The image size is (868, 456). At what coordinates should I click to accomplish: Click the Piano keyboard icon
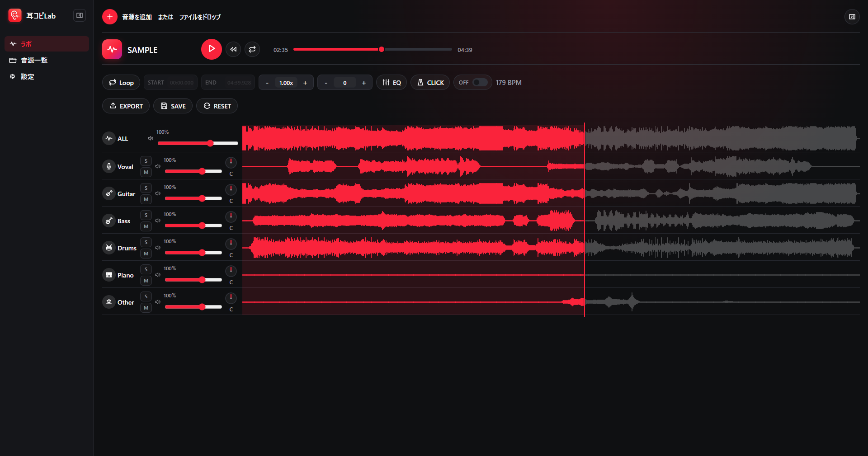(x=109, y=275)
